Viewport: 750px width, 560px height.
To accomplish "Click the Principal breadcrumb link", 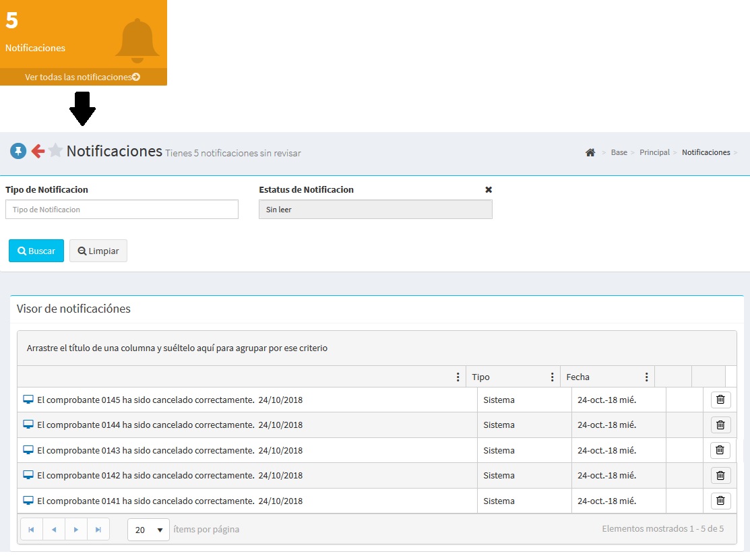I will 654,153.
